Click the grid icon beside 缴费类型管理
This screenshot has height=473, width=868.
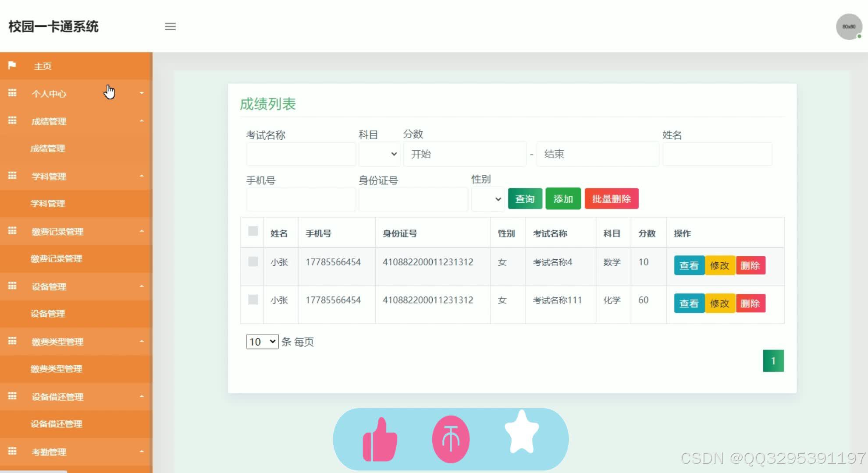click(12, 341)
